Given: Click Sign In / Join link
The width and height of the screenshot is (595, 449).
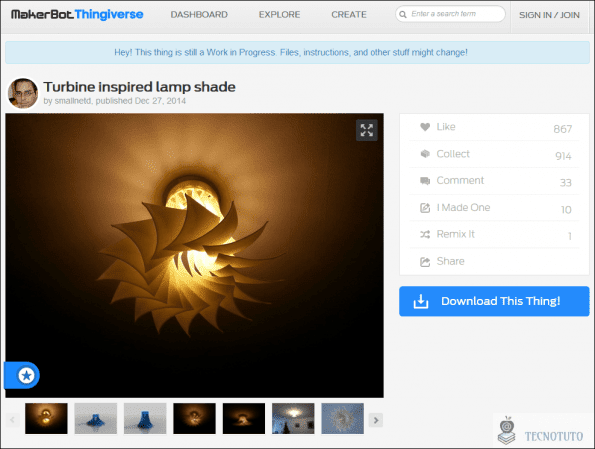Looking at the screenshot, I should click(x=549, y=15).
